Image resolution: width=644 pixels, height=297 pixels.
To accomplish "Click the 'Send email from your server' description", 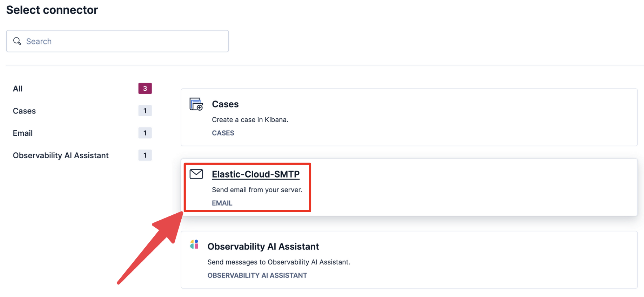I will (257, 190).
